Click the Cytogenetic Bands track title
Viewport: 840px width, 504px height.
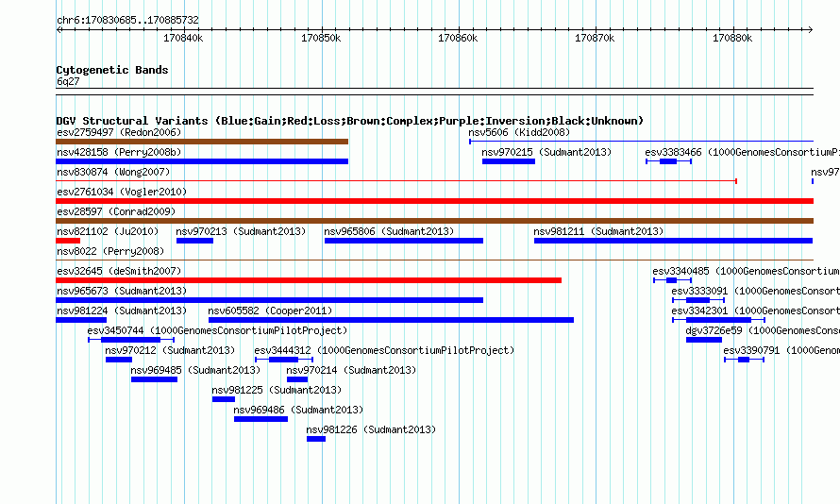(112, 70)
